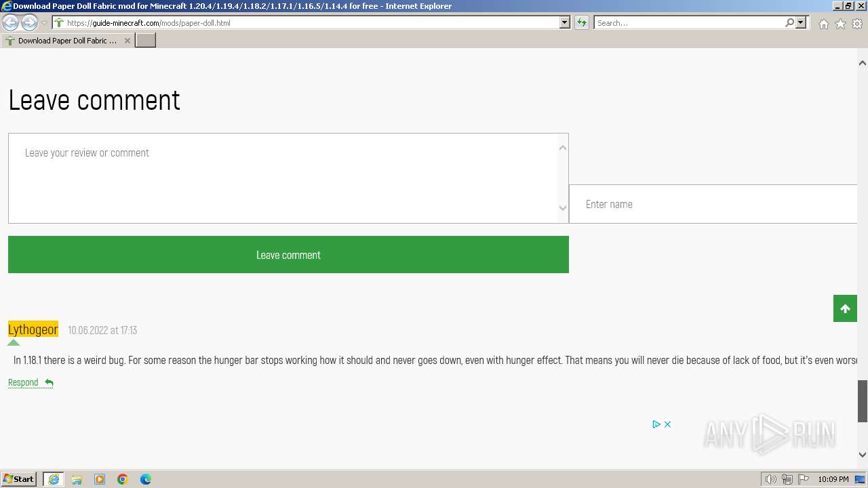Click the URL address bar
The height and width of the screenshot is (488, 868).
coord(306,23)
